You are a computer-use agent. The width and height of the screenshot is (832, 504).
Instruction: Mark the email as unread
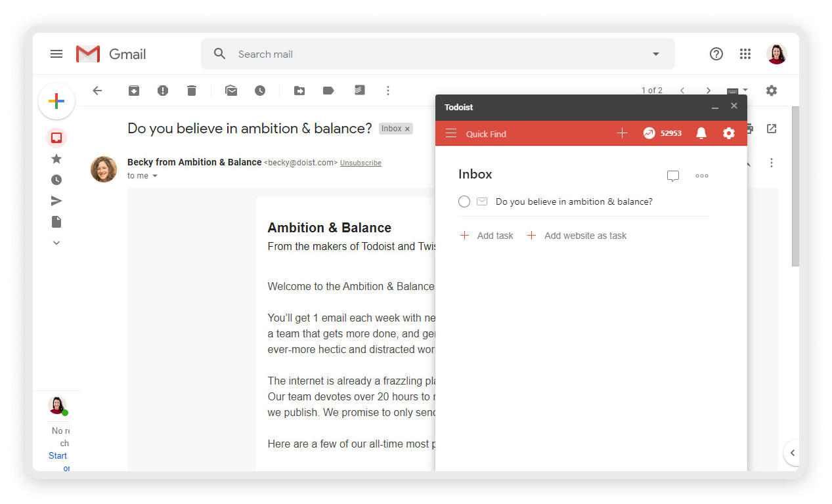pos(231,91)
